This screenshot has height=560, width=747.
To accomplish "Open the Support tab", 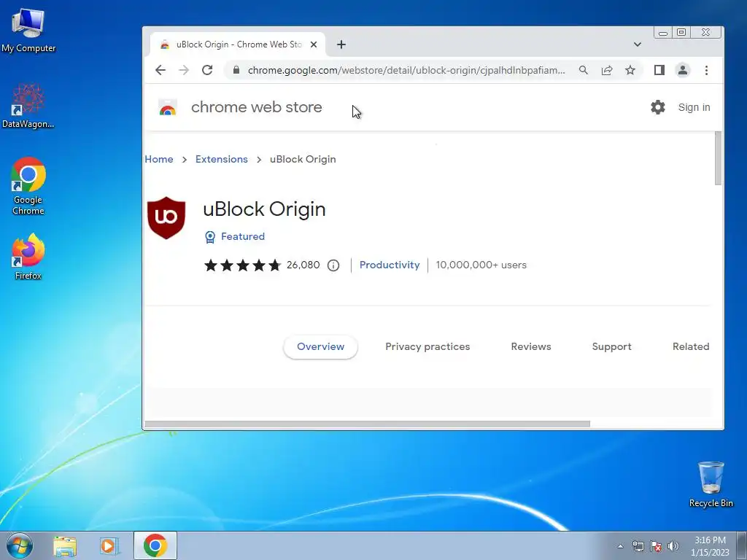I will pos(612,346).
